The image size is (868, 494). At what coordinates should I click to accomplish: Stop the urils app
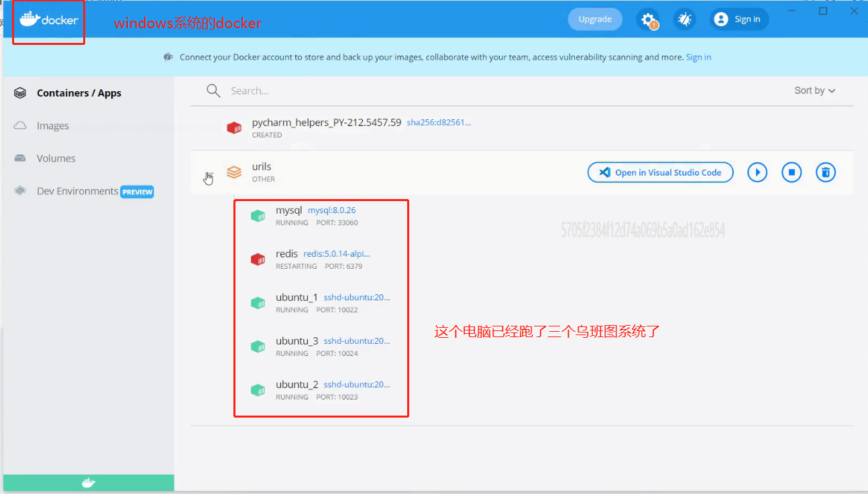(792, 172)
